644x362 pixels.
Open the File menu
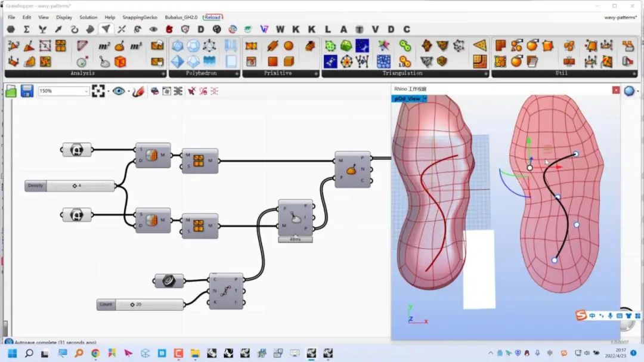11,17
